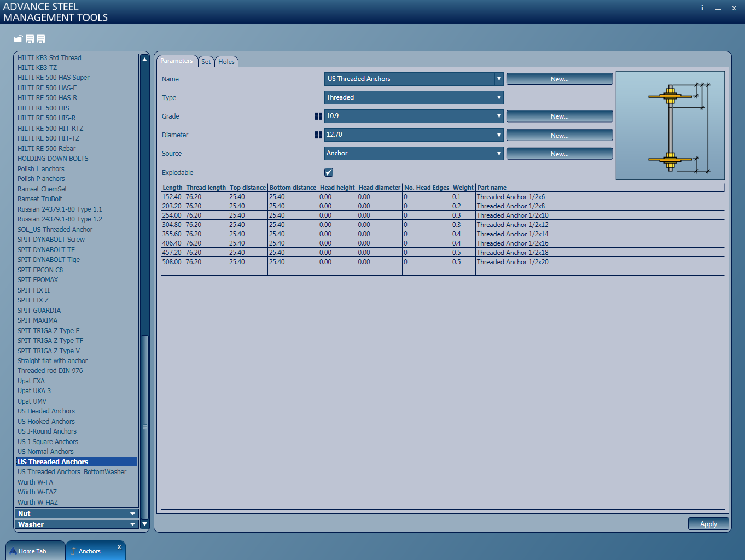Screen dimensions: 745x560
Task: Open the grid icon beside the Diameter field
Action: tap(318, 135)
